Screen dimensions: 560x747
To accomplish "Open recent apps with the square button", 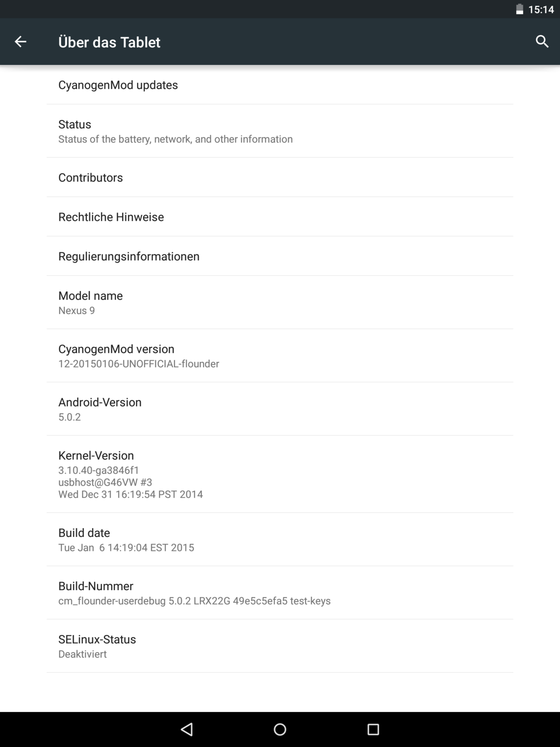I will coord(373,729).
